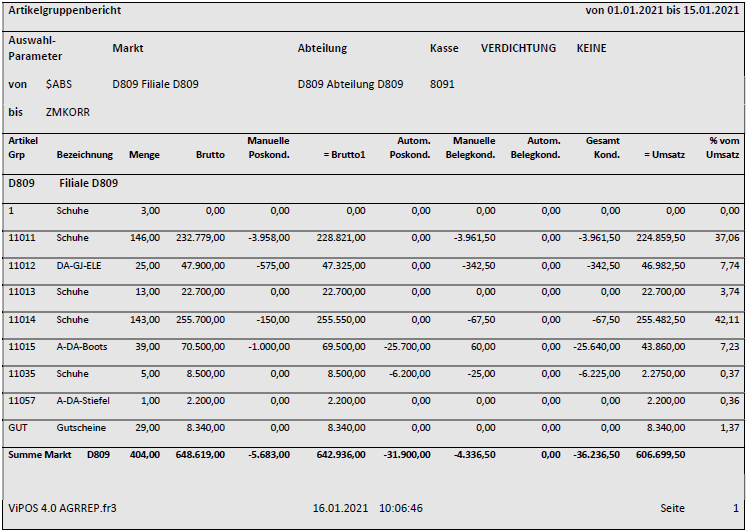The height and width of the screenshot is (530, 746).
Task: Select the Summe Markt label
Action: (41, 454)
